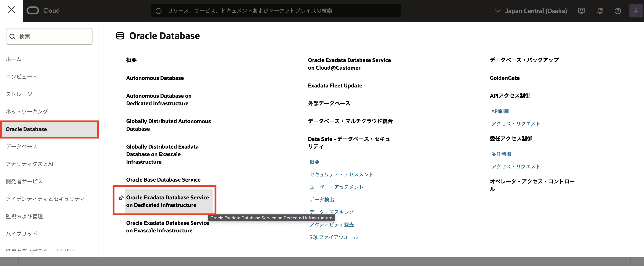644x266 pixels.
Task: Open SQLファイアウォール link
Action: (334, 237)
